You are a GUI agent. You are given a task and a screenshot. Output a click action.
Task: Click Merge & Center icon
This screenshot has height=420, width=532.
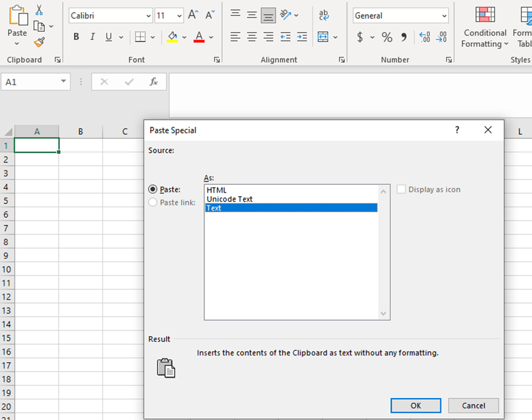(x=323, y=37)
